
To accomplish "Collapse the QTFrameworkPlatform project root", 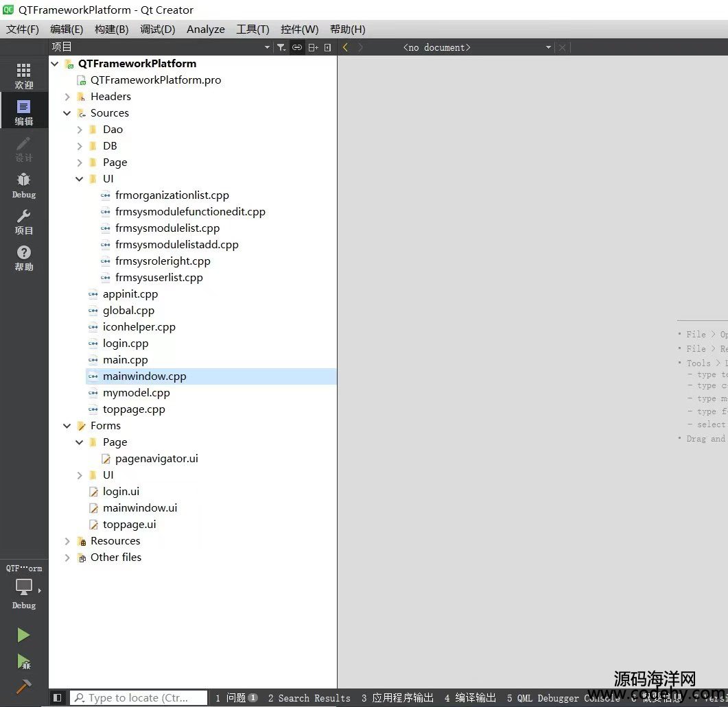I will pyautogui.click(x=55, y=64).
